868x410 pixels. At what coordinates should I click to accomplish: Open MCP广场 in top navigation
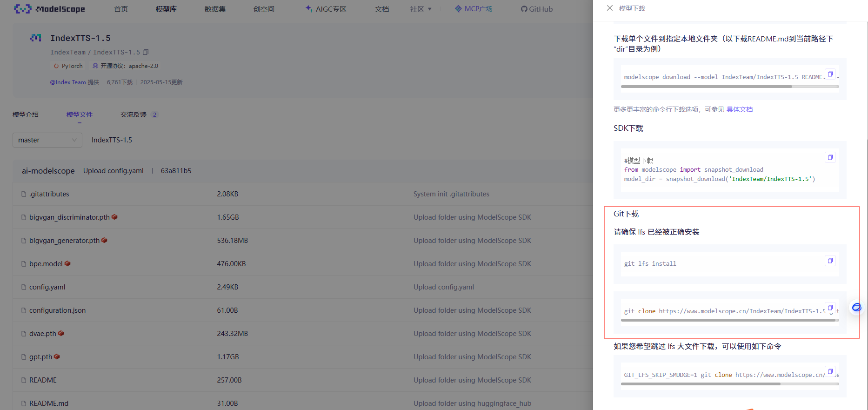point(474,9)
